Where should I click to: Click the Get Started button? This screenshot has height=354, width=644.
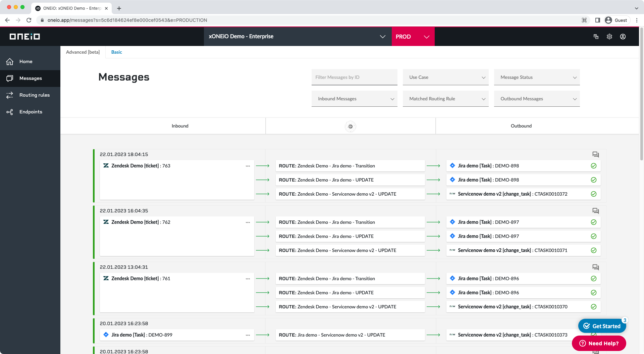(x=602, y=326)
